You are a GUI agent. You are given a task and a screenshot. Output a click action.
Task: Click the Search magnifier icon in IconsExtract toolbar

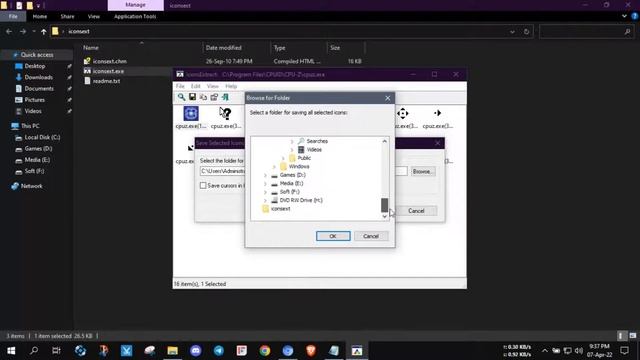(181, 97)
